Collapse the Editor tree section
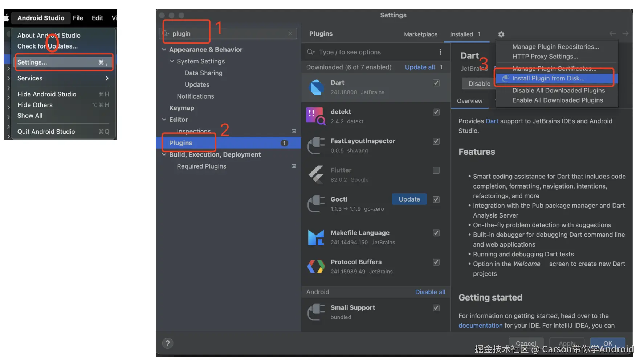 [x=164, y=119]
